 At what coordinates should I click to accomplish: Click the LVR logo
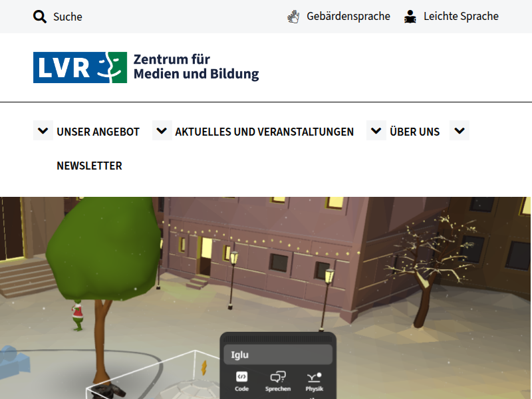pyautogui.click(x=80, y=67)
